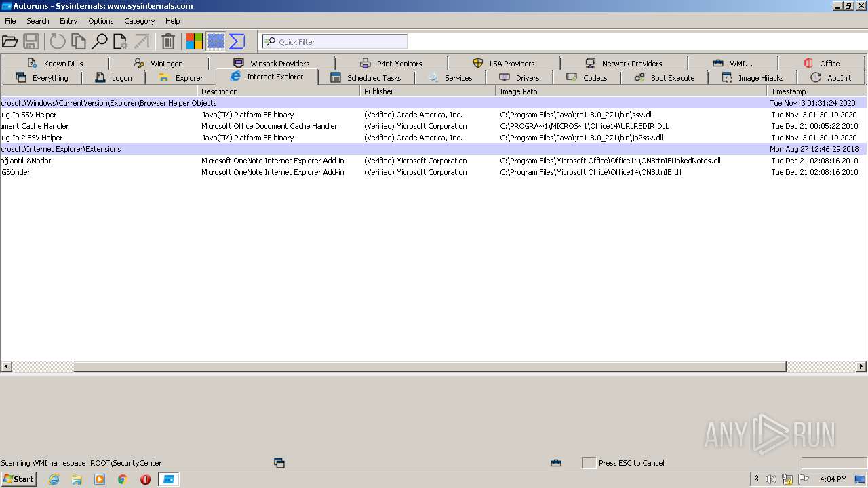The image size is (868, 488).
Task: Sort by the Image Path column header
Action: 631,91
